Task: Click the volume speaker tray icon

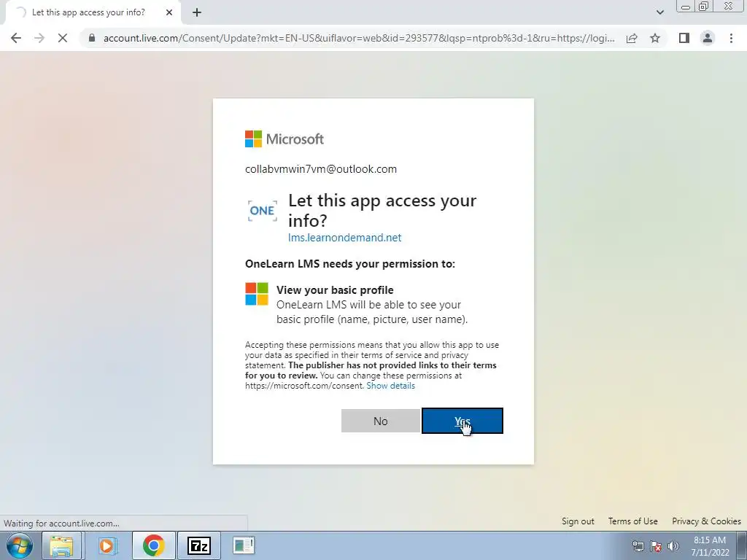Action: pyautogui.click(x=673, y=546)
